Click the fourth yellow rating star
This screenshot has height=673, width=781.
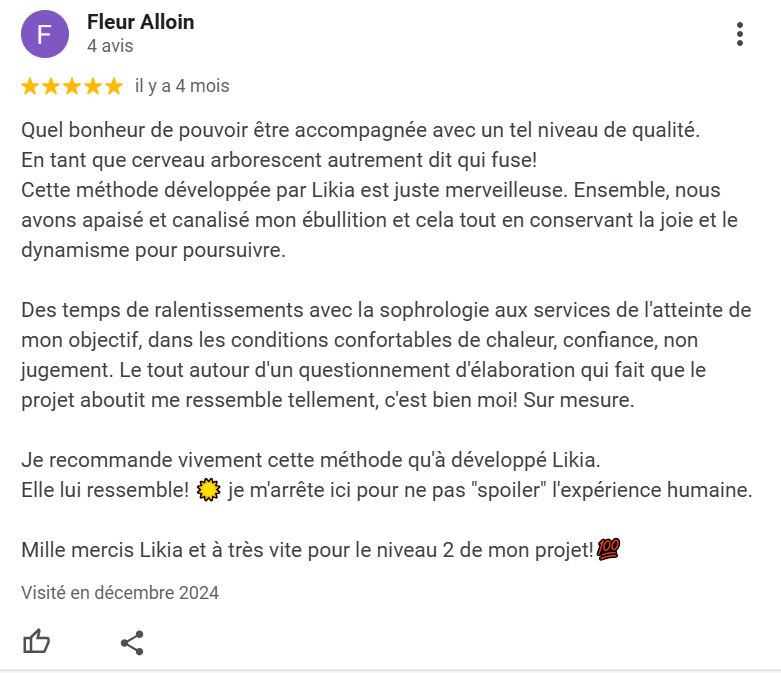pos(93,86)
